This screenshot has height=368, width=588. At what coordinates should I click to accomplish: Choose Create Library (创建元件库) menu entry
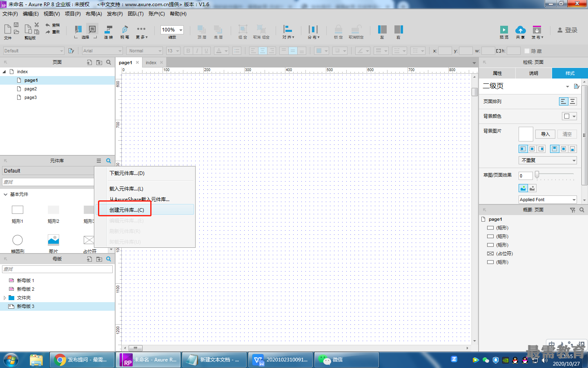(x=146, y=210)
